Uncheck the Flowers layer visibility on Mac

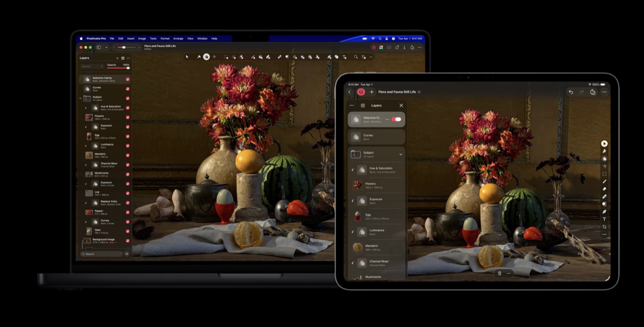click(128, 117)
